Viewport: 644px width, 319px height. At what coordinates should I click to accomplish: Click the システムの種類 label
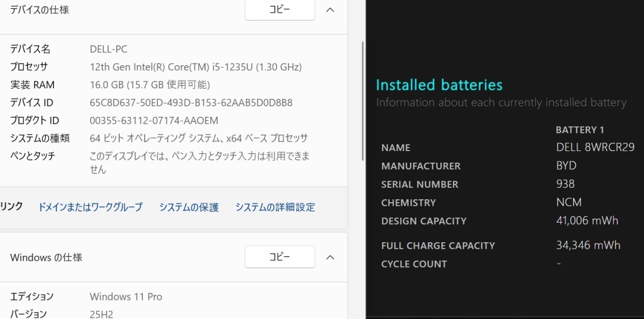click(x=40, y=138)
